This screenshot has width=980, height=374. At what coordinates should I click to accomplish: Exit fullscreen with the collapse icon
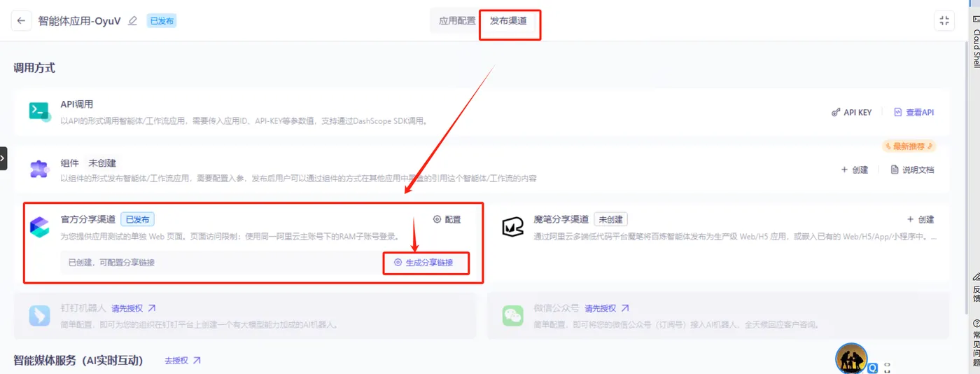click(x=944, y=20)
